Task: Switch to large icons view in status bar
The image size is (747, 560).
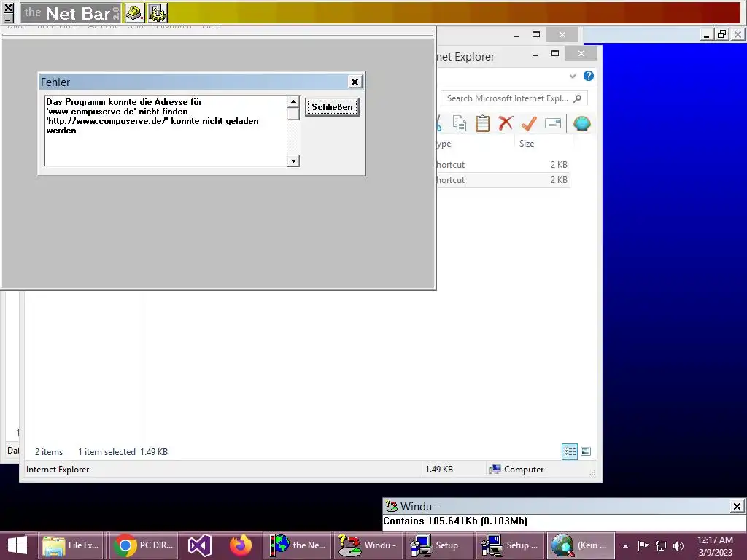Action: click(x=586, y=451)
